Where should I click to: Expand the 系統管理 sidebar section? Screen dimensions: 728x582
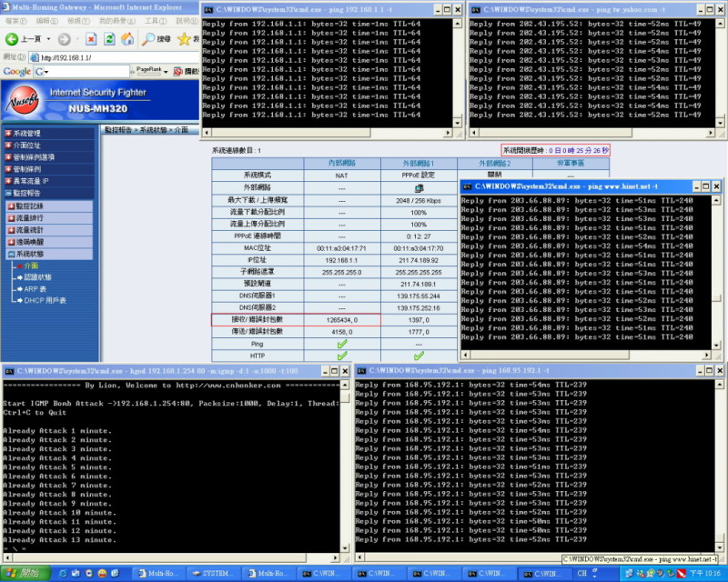8,133
